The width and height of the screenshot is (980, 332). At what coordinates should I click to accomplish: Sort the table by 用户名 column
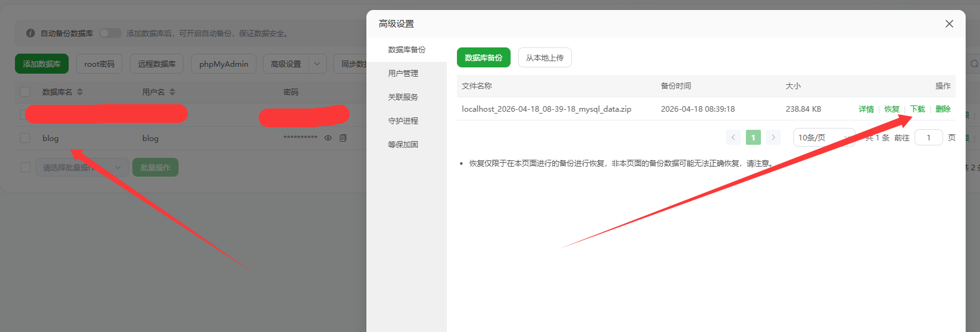point(172,92)
